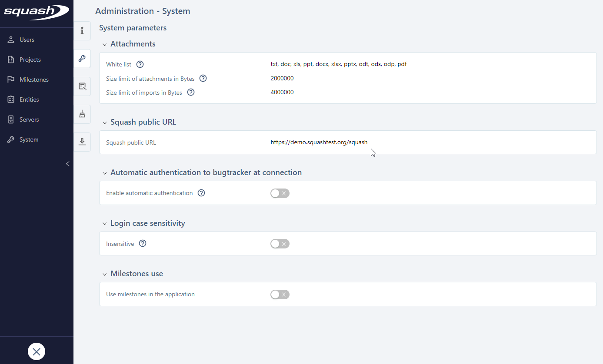The height and width of the screenshot is (364, 603).
Task: Click help icon for attachments size limit
Action: click(x=203, y=79)
